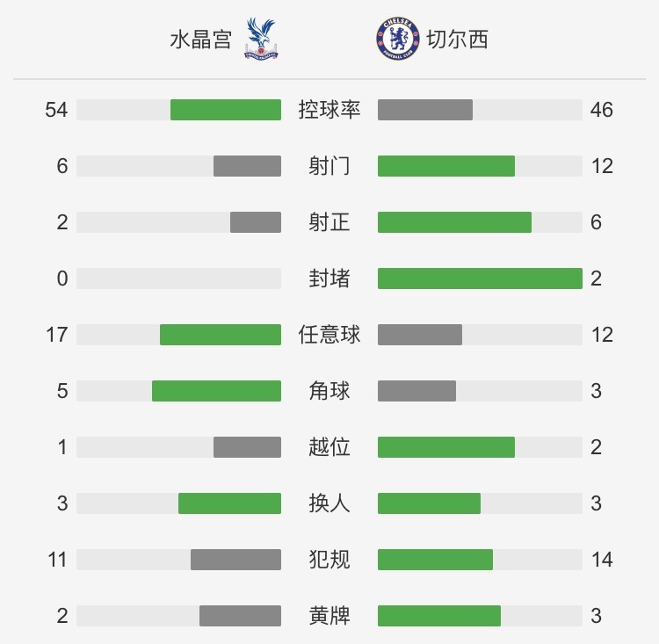Click Crystal Palace's gray 黄牌 bar
The width and height of the screenshot is (659, 644).
[x=241, y=616]
